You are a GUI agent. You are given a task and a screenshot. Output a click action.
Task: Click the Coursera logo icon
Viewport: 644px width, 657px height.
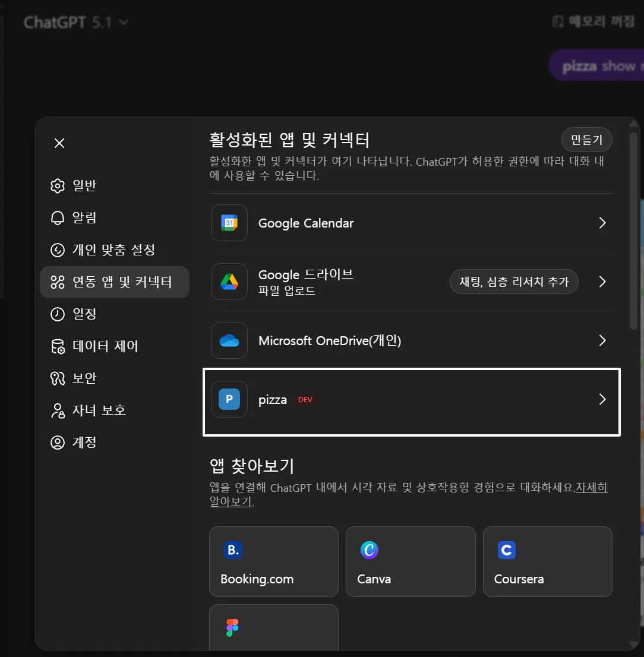(507, 549)
